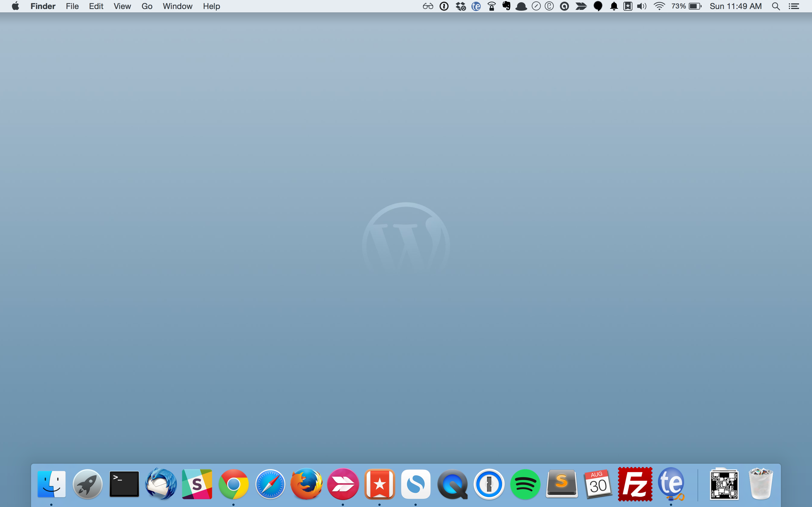Open the Window menu

click(177, 6)
